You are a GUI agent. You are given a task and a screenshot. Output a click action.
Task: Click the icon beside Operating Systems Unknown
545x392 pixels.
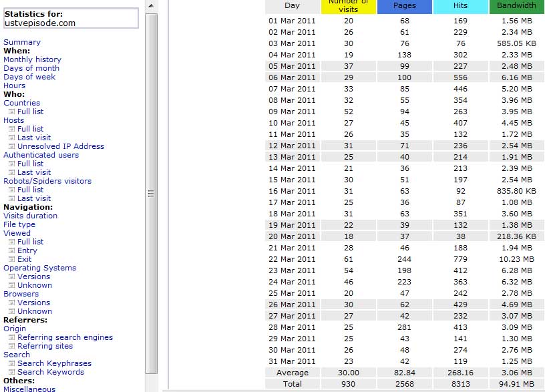tap(12, 285)
